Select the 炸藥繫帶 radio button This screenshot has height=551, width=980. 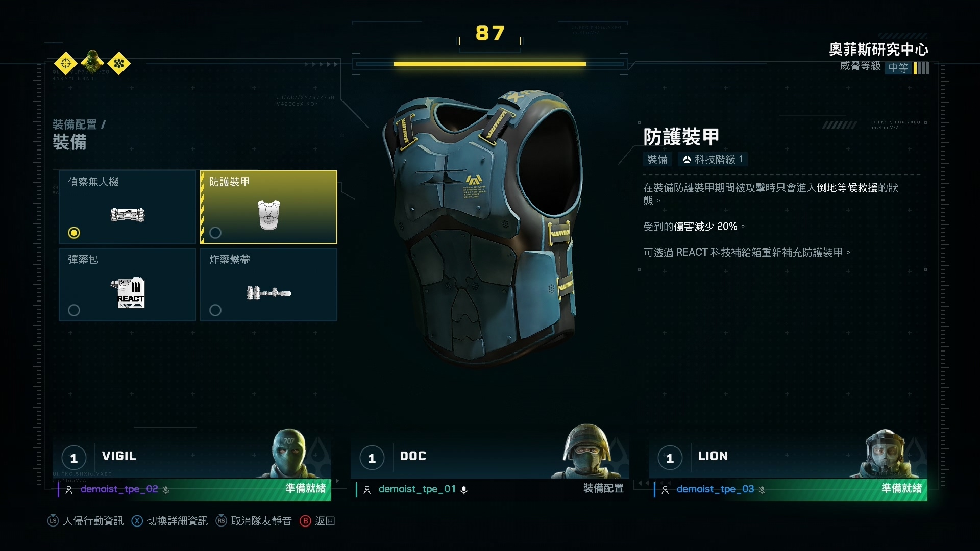[x=215, y=310]
